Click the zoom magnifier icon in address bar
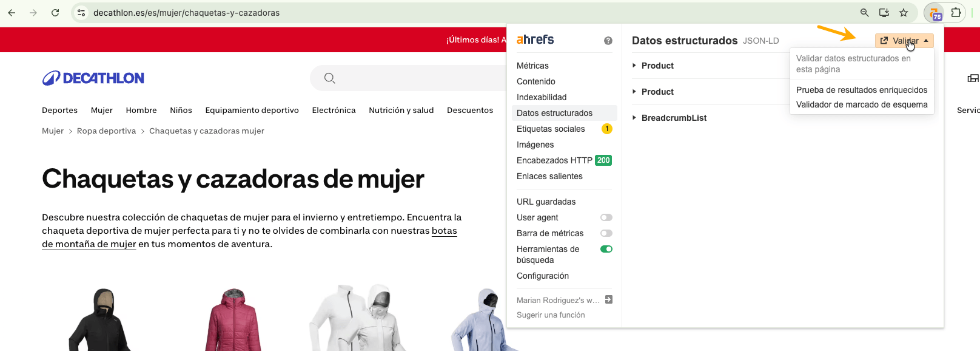Image resolution: width=980 pixels, height=351 pixels. click(x=865, y=13)
